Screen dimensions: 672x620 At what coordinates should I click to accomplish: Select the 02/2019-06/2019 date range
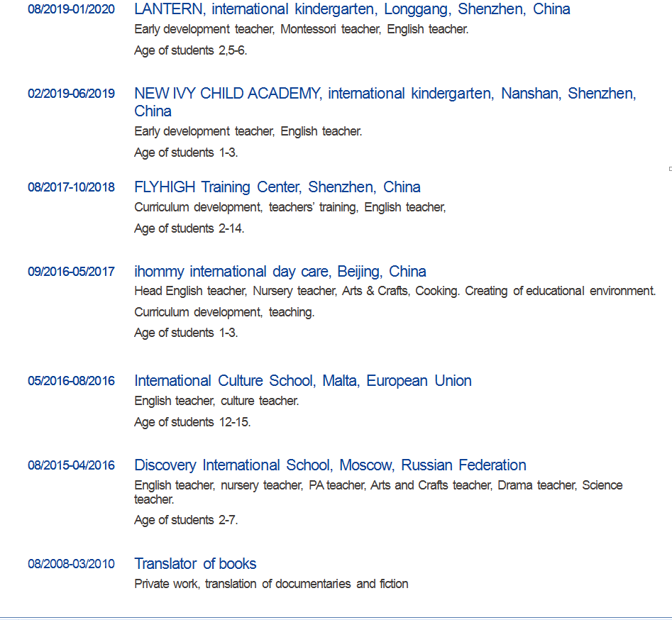click(x=71, y=94)
